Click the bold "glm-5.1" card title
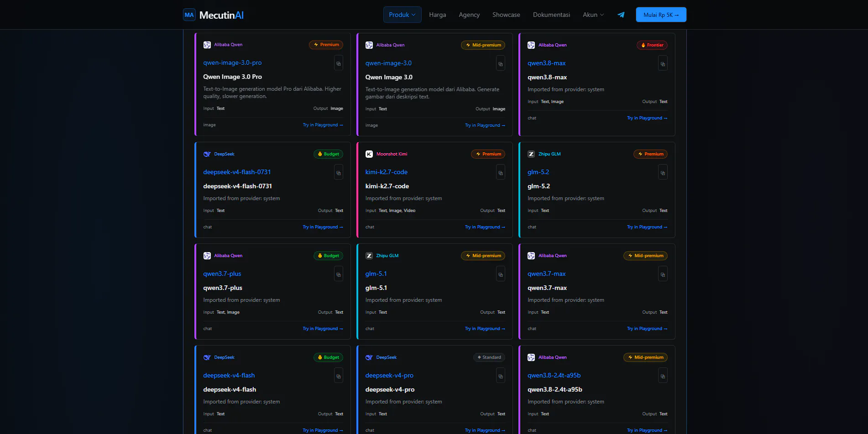The height and width of the screenshot is (434, 868). pos(376,288)
